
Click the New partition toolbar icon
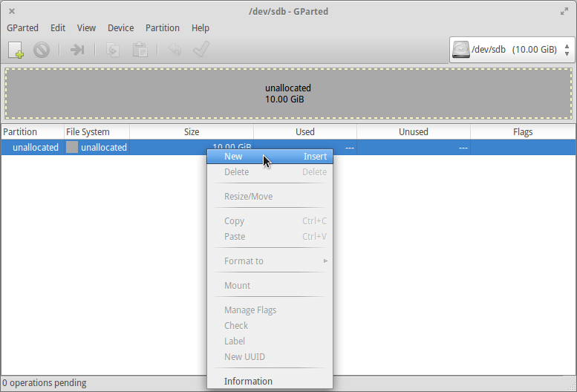coord(16,50)
